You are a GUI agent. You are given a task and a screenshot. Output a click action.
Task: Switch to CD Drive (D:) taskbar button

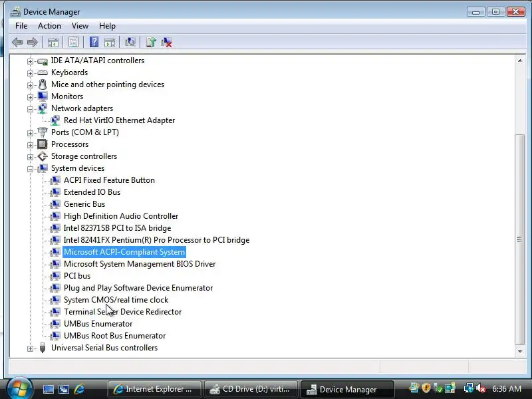pyautogui.click(x=251, y=389)
